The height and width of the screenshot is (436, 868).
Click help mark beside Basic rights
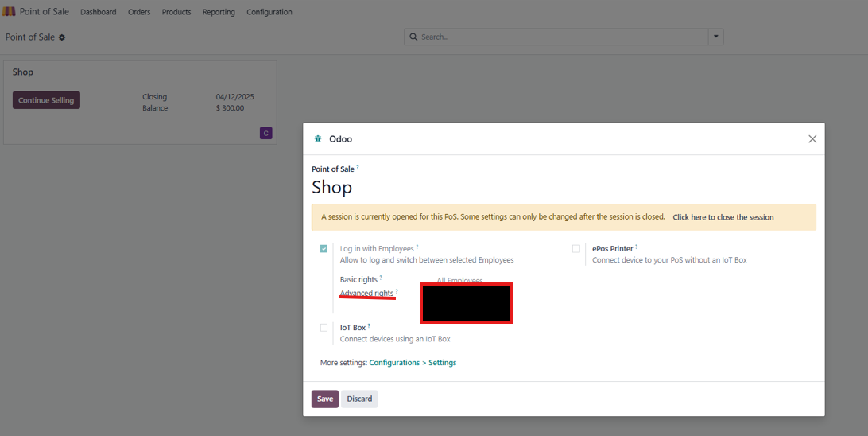pos(381,278)
